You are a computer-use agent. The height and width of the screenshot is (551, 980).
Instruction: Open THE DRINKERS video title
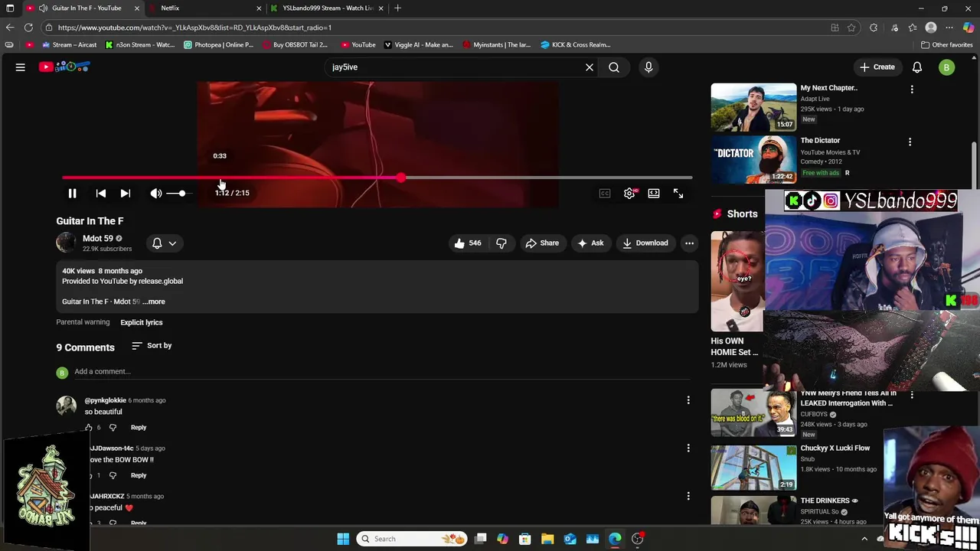829,500
